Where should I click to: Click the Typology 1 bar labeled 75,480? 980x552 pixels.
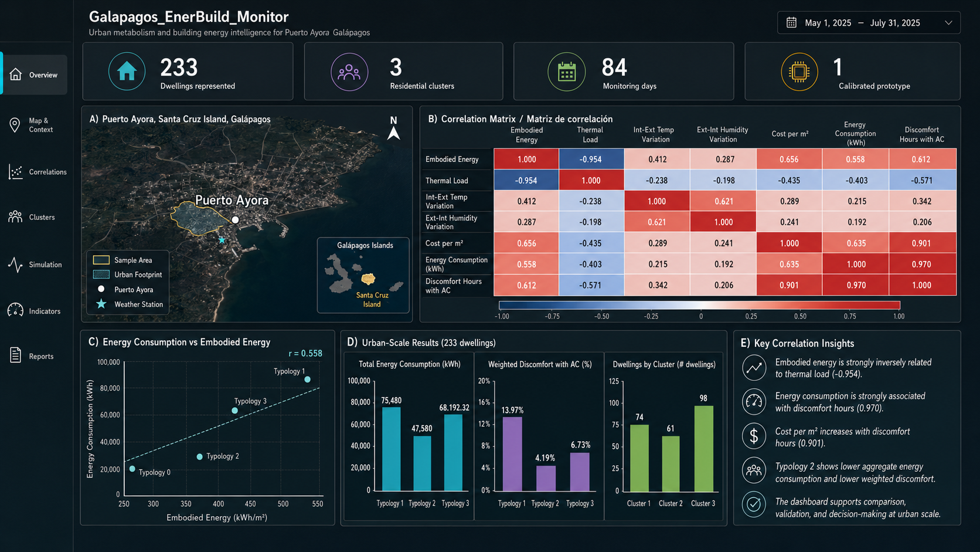(392, 449)
